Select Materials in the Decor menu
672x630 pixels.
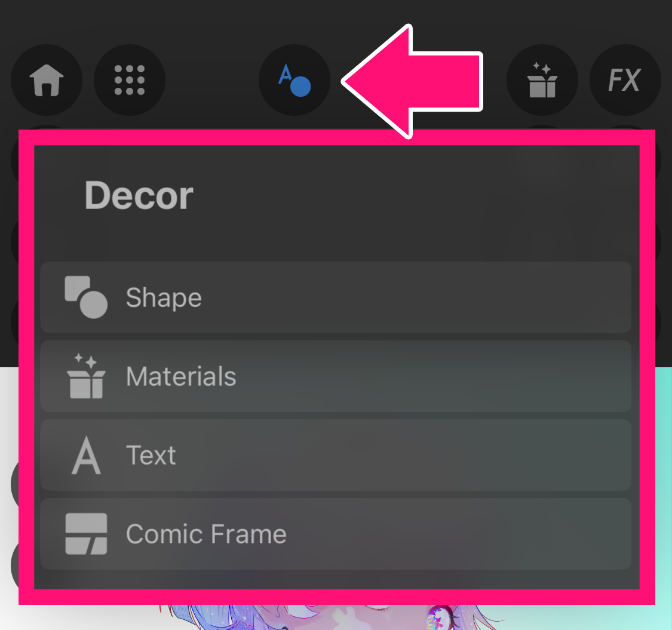(x=336, y=376)
